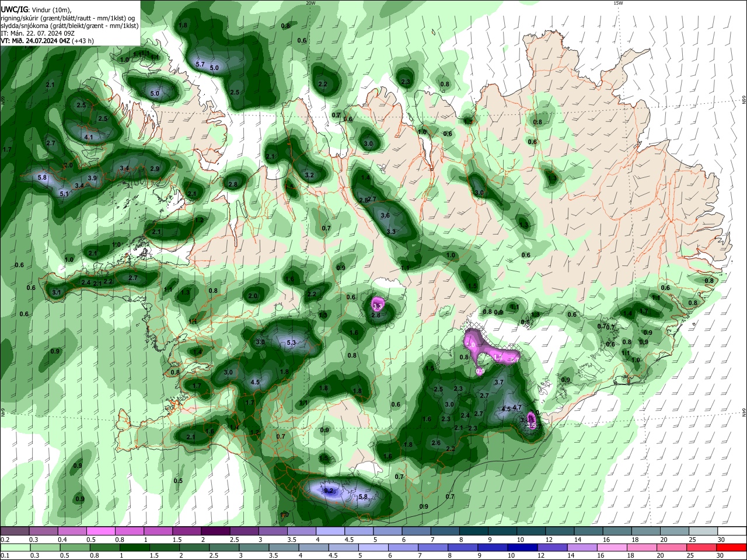
Task: Click the '15W' longitude label
Action: [x=618, y=3]
